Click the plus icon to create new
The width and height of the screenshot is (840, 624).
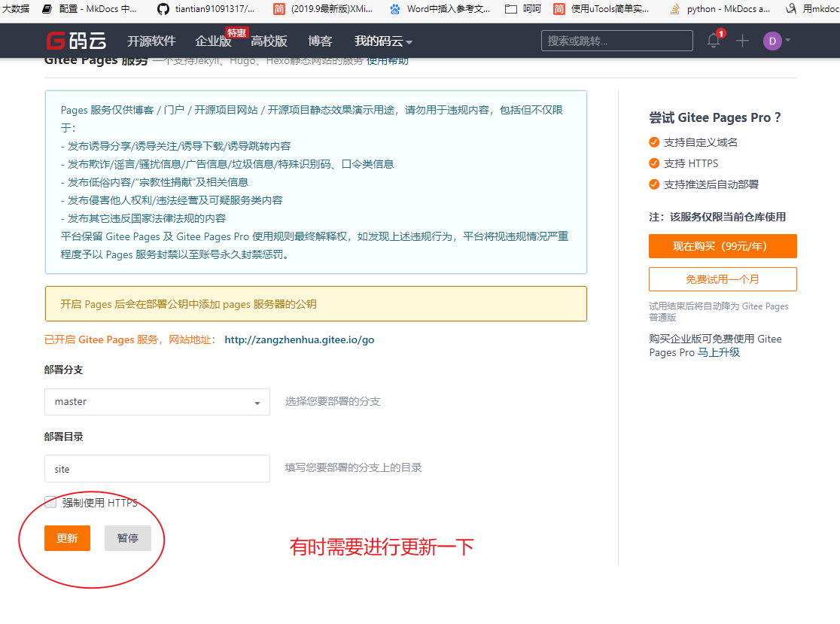(742, 41)
